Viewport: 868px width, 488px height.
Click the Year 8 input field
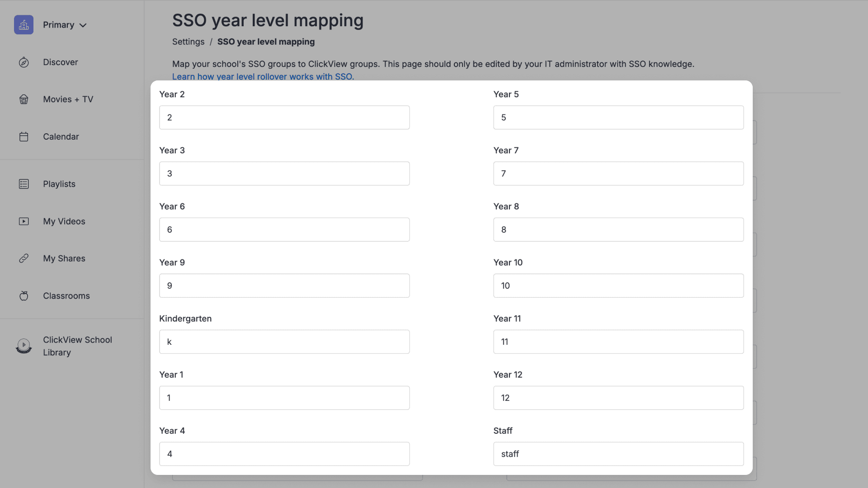pos(618,230)
